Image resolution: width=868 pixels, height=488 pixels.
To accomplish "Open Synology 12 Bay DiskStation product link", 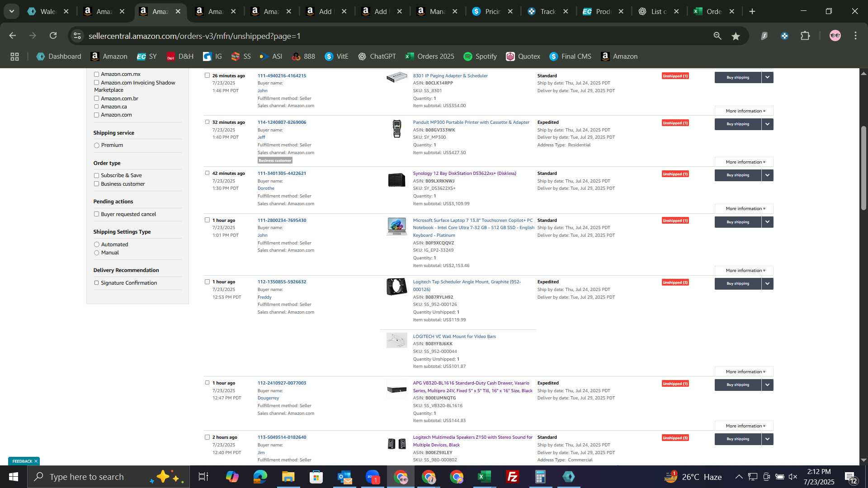I will click(464, 174).
